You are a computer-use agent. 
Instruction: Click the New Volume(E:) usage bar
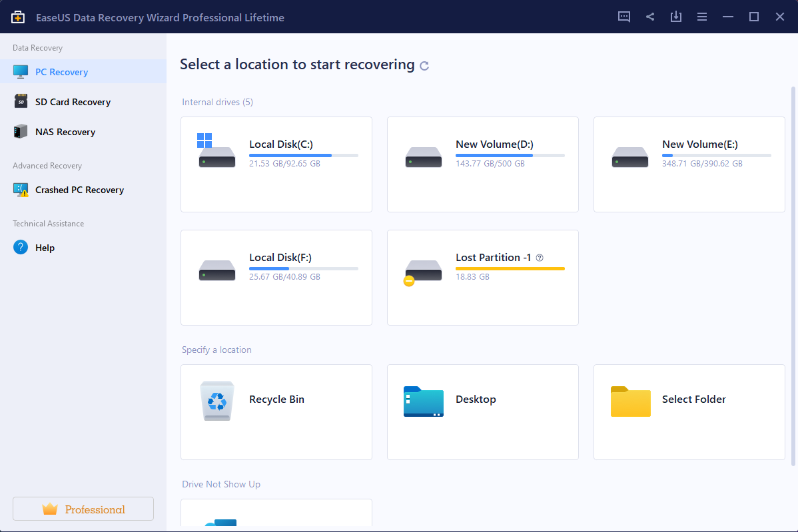716,155
